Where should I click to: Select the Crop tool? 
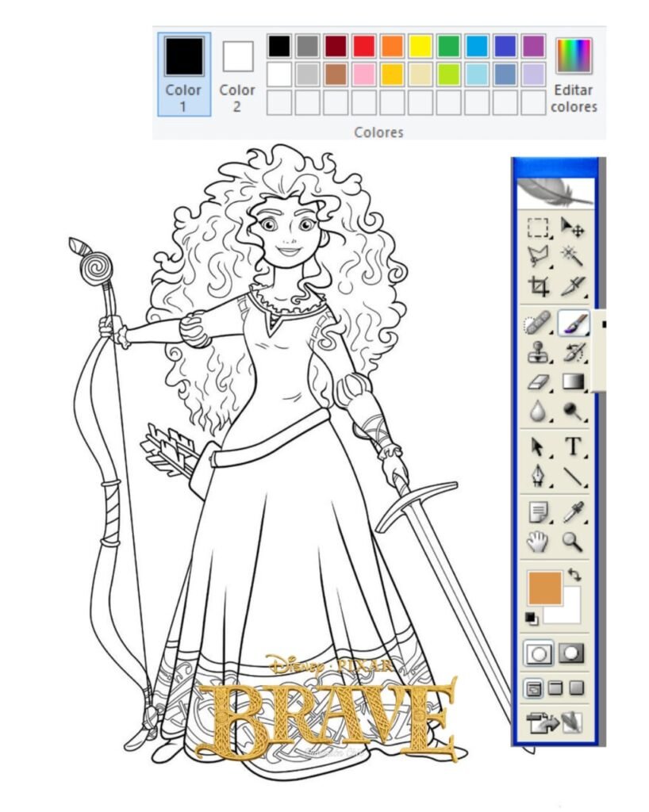[x=538, y=285]
